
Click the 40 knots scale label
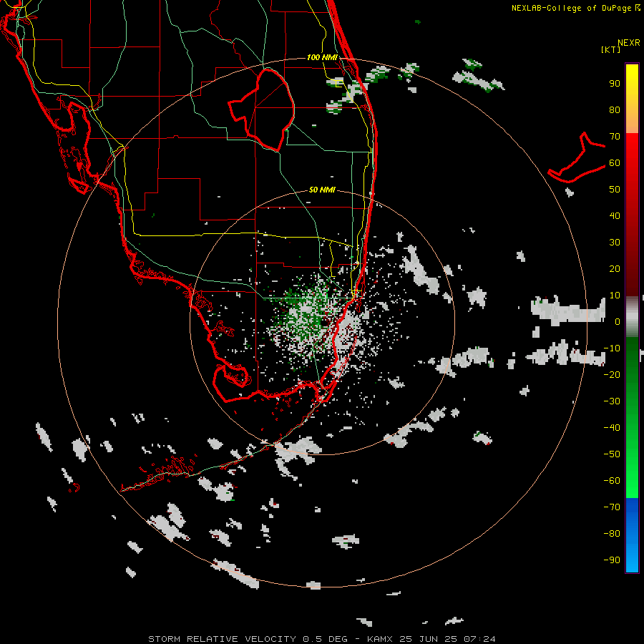615,215
